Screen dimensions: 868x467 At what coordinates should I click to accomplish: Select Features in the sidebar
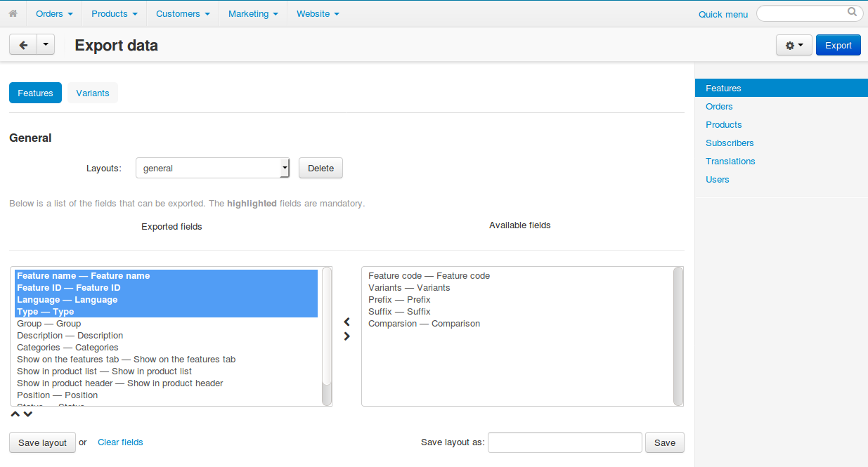pos(782,88)
